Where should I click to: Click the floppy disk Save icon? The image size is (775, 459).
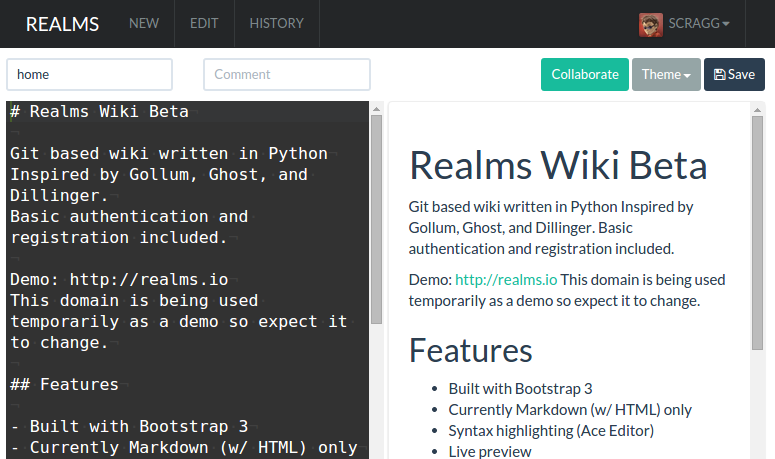(x=718, y=74)
